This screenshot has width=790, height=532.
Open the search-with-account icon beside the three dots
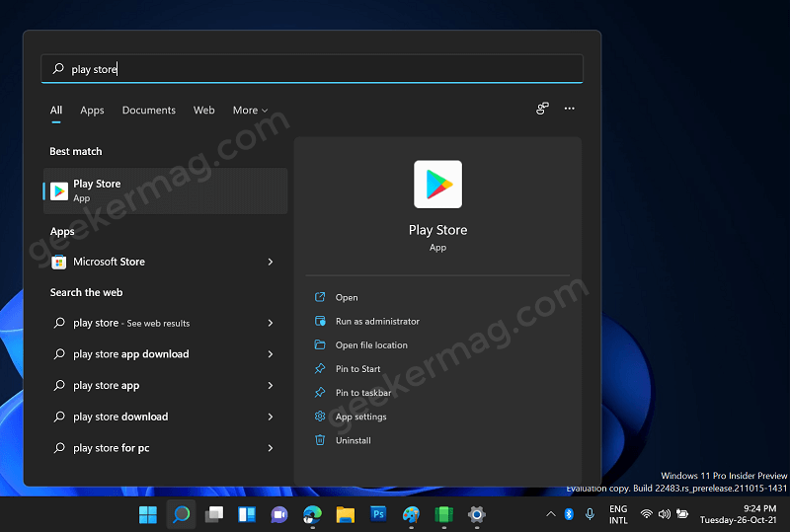coord(542,109)
